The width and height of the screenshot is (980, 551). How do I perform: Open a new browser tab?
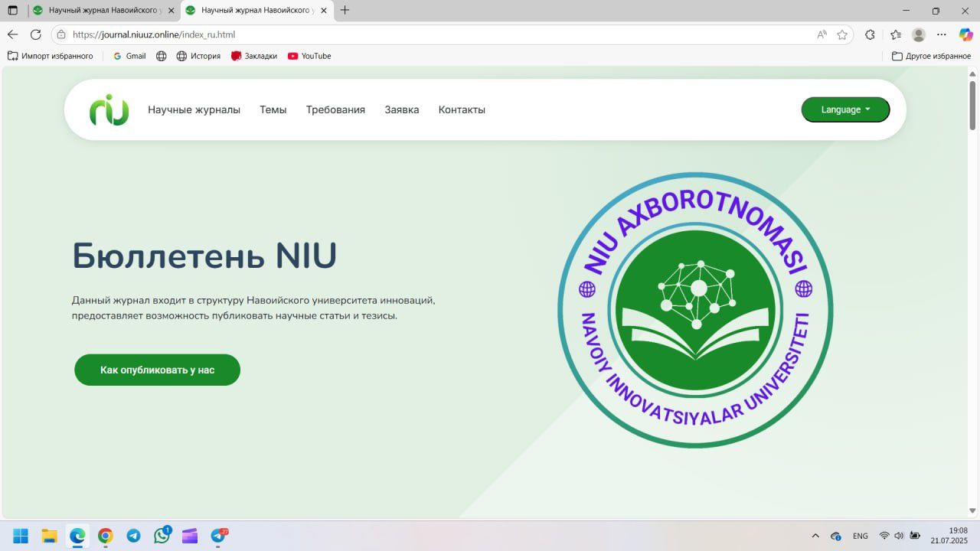(345, 11)
